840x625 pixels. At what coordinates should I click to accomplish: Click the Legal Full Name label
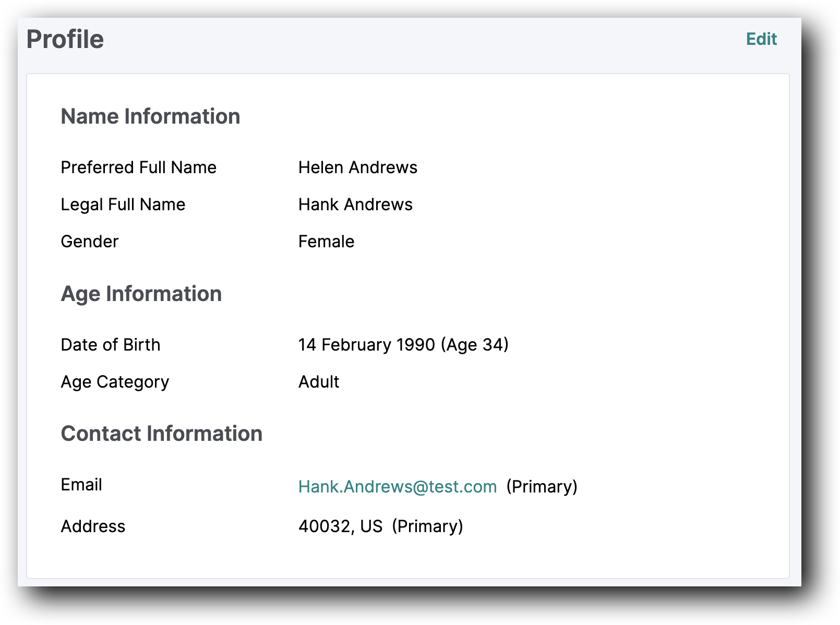pos(123,205)
